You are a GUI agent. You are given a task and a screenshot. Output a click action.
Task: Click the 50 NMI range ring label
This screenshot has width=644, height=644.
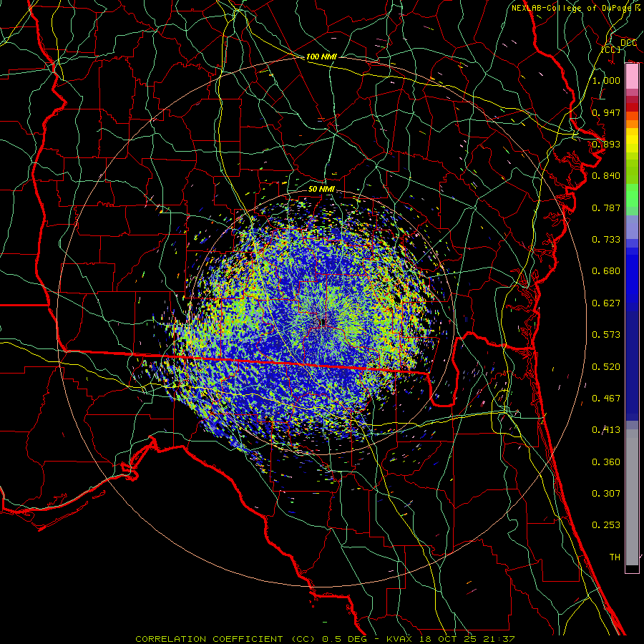tap(321, 189)
